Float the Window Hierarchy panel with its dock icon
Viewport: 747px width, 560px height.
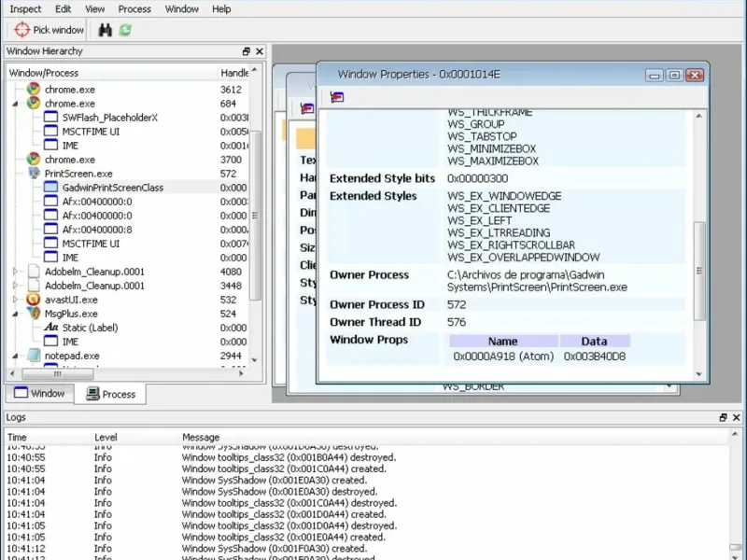click(x=247, y=51)
